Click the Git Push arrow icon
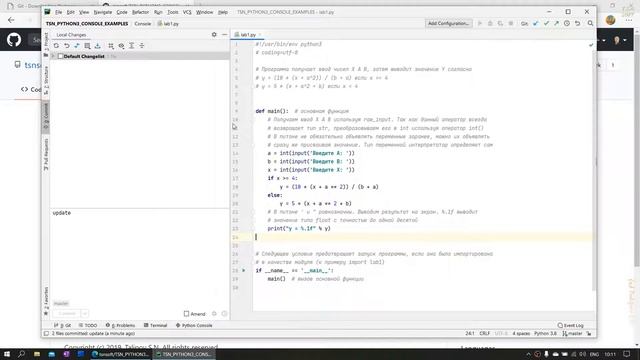 click(x=556, y=24)
